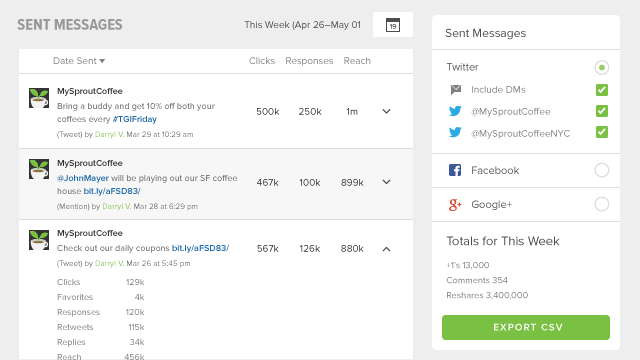This screenshot has width=640, height=360.
Task: Click the Totals for This Week heading
Action: (x=503, y=241)
